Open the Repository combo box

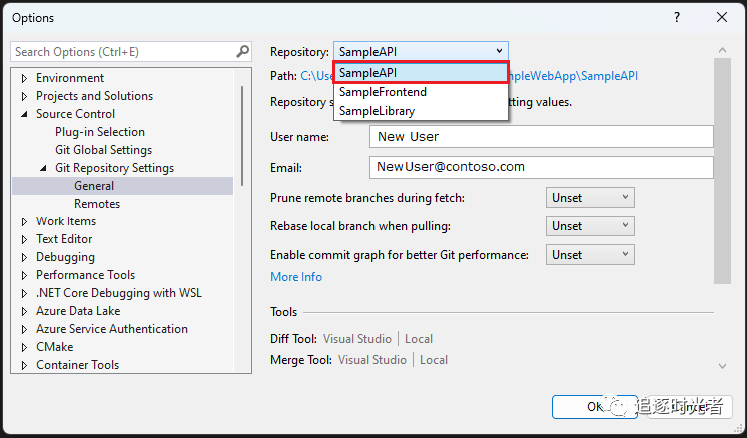click(x=421, y=51)
